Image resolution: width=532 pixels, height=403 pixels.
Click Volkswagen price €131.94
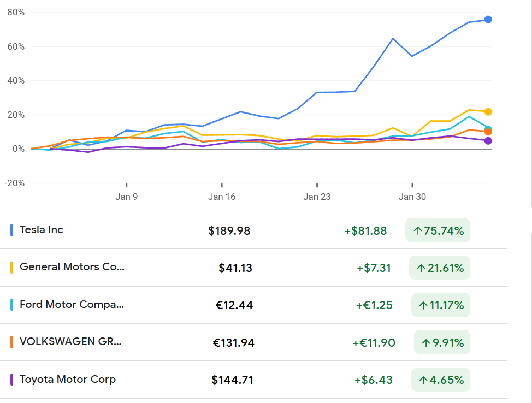point(233,342)
